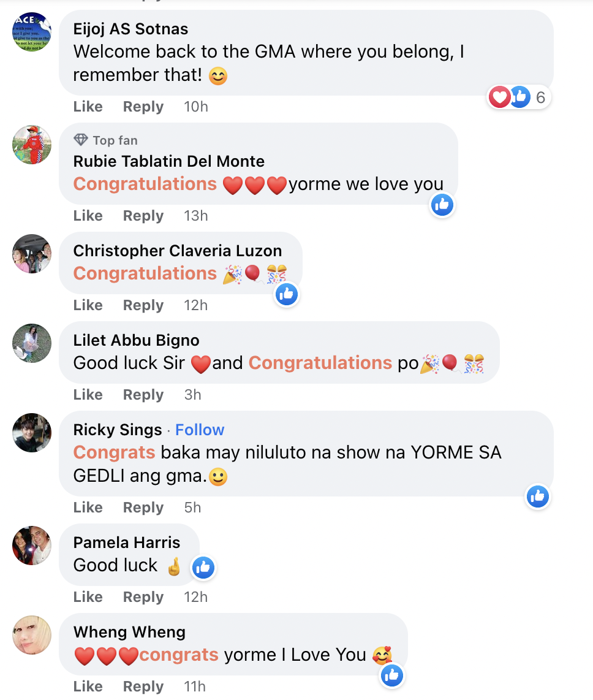Open Lilet Abbu Bigno's profile picture

click(32, 343)
